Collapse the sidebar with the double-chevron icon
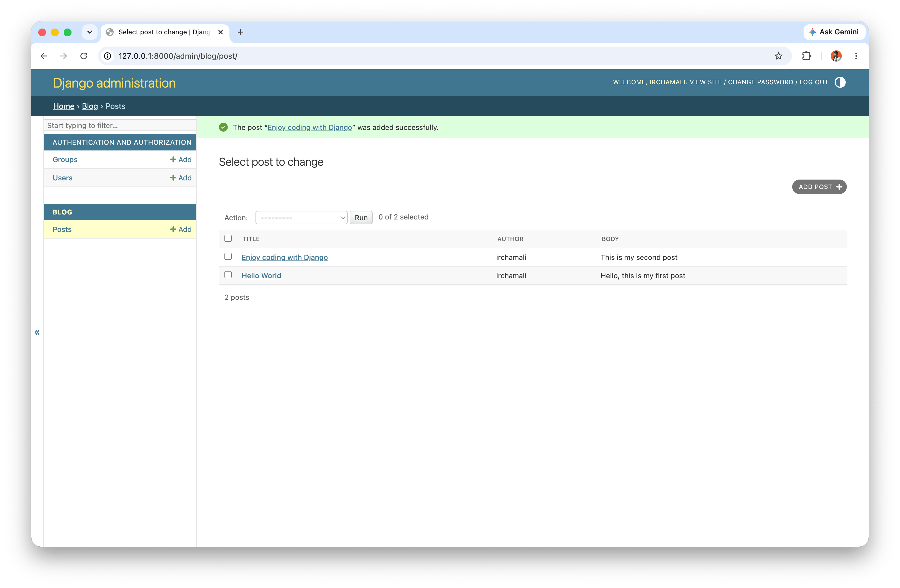 tap(37, 332)
